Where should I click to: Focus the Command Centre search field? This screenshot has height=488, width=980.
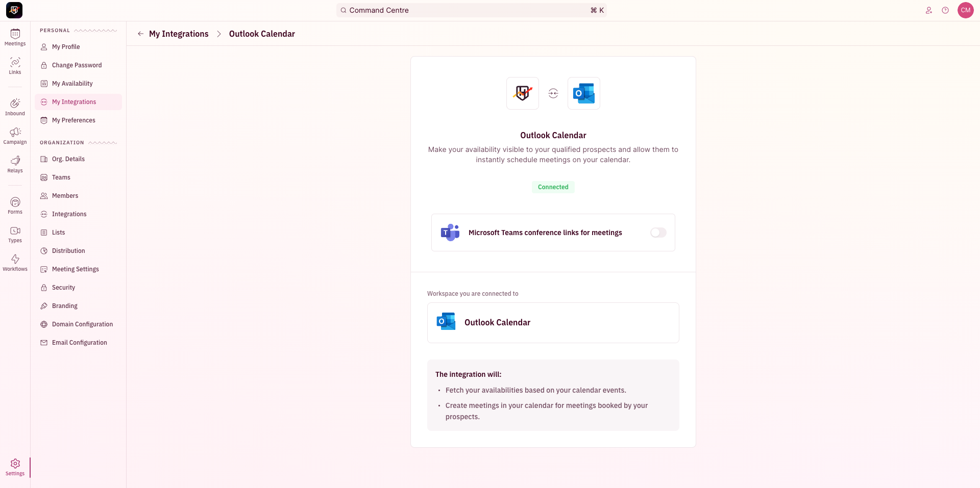471,10
